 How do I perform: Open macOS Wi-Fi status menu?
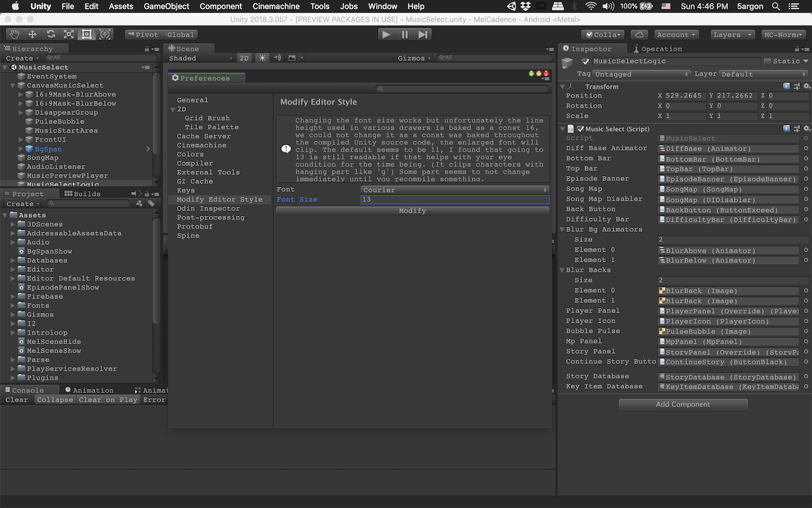click(591, 6)
